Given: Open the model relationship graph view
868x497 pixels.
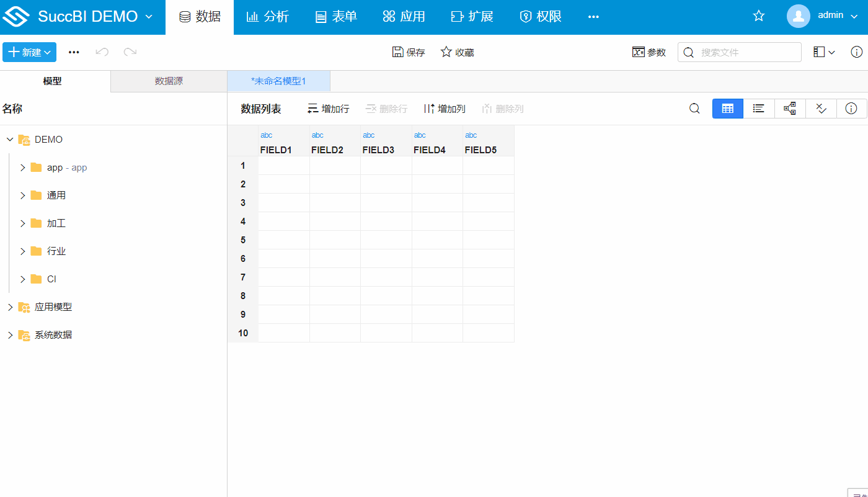Looking at the screenshot, I should point(789,108).
